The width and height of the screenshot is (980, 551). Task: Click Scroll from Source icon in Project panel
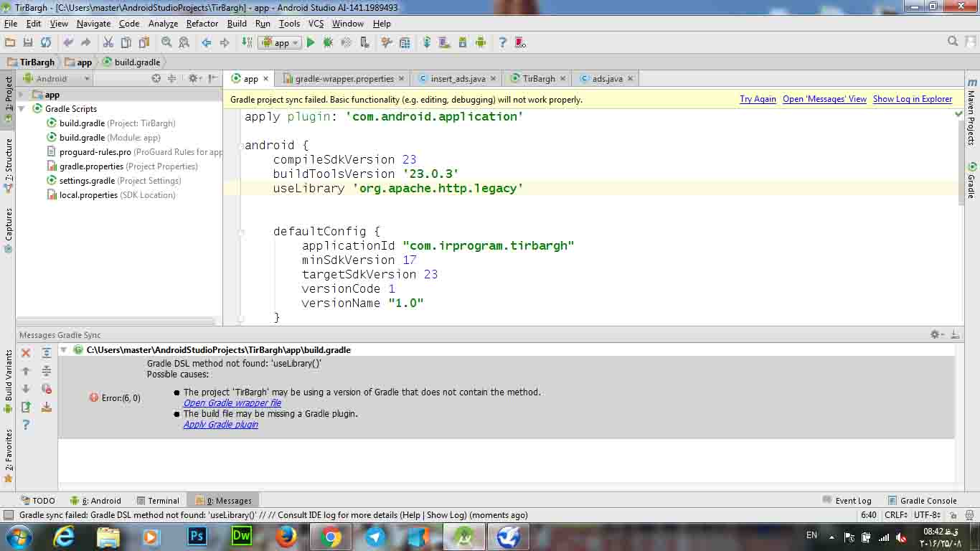point(156,78)
